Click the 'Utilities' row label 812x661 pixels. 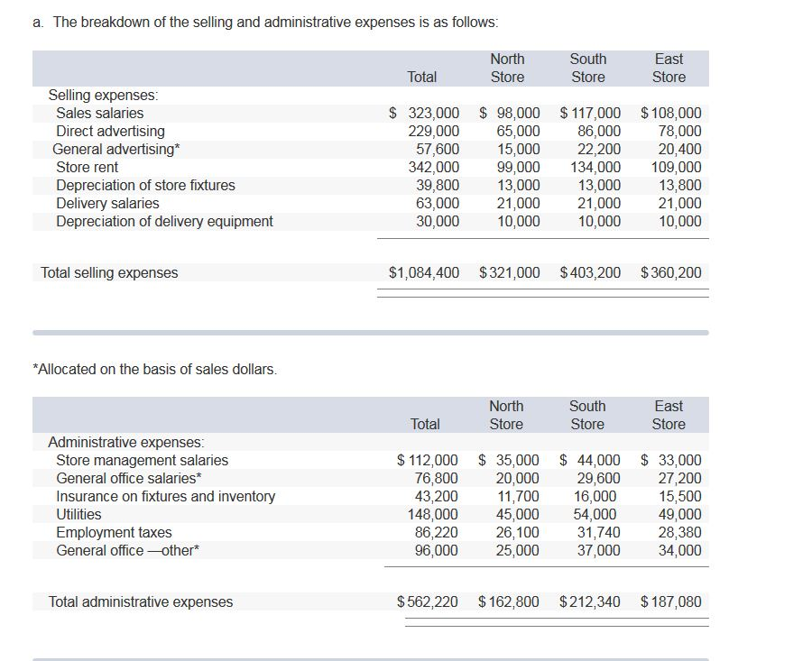tap(78, 515)
